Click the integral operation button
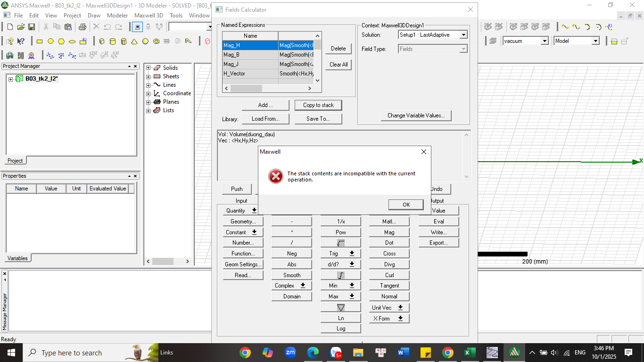Viewport: 644px width, 362px height. (x=341, y=275)
